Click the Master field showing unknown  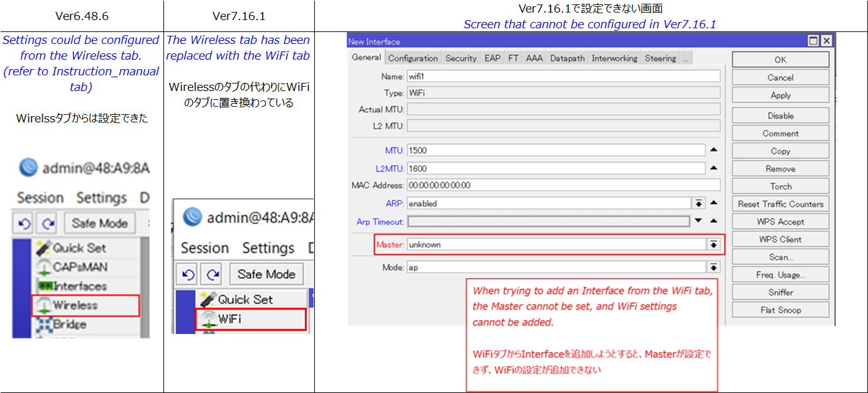tap(556, 245)
